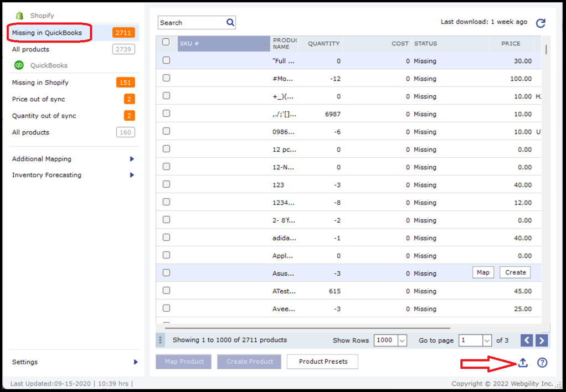The height and width of the screenshot is (392, 566).
Task: Open the Show Rows dropdown
Action: pos(402,341)
